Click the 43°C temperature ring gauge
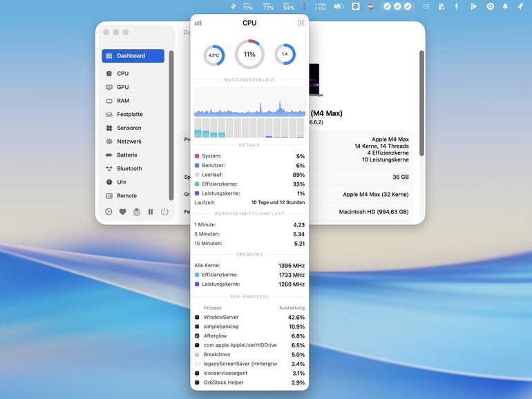Image resolution: width=532 pixels, height=399 pixels. pyautogui.click(x=214, y=55)
